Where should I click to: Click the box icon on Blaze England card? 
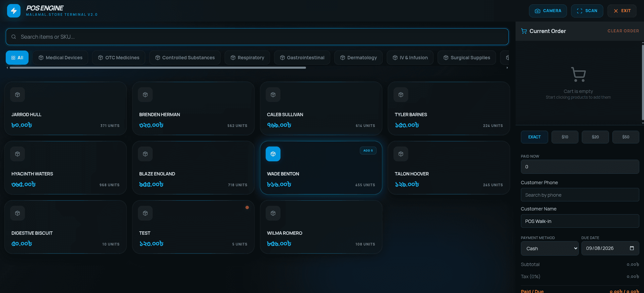tap(145, 154)
